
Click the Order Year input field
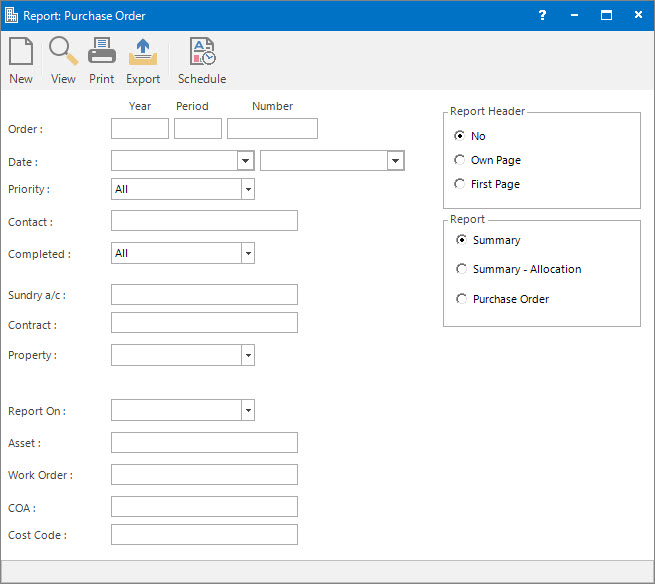point(140,129)
